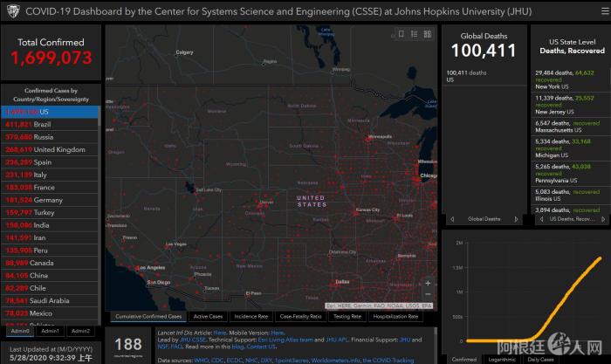Switch chart to Daily Cases view

click(540, 359)
